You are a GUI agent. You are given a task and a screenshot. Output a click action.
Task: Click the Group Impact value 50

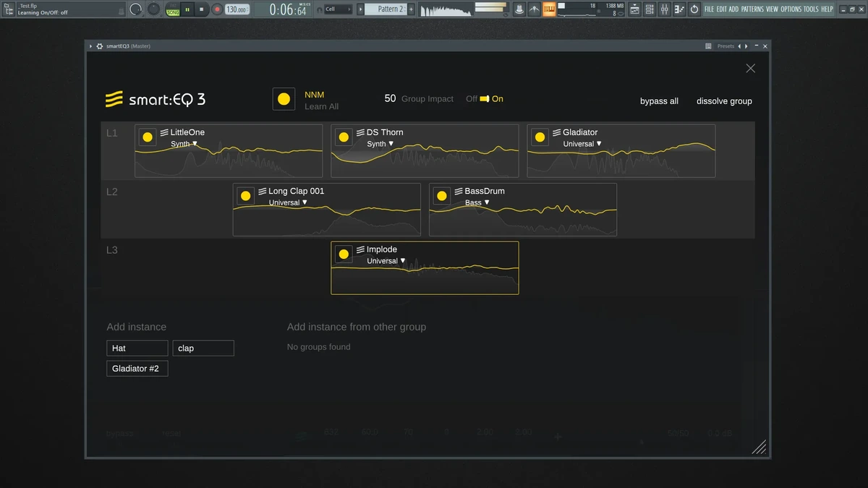click(x=390, y=98)
